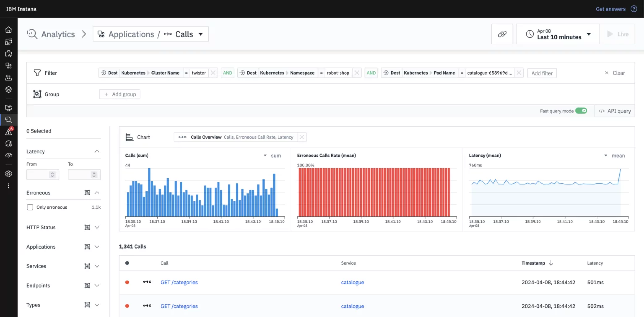Screen dimensions: 644x317
Task: Open the Infrastructure monitor sidebar icon
Action: point(9,108)
